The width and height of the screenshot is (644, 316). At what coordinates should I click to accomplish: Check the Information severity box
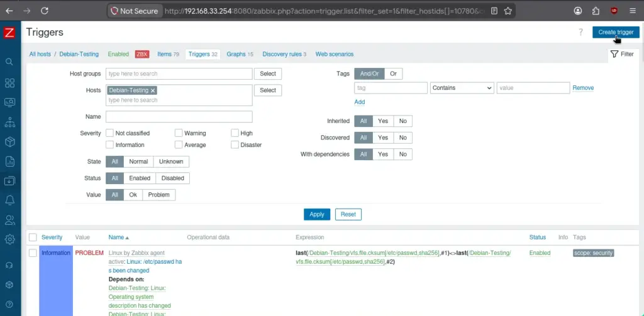tap(109, 145)
